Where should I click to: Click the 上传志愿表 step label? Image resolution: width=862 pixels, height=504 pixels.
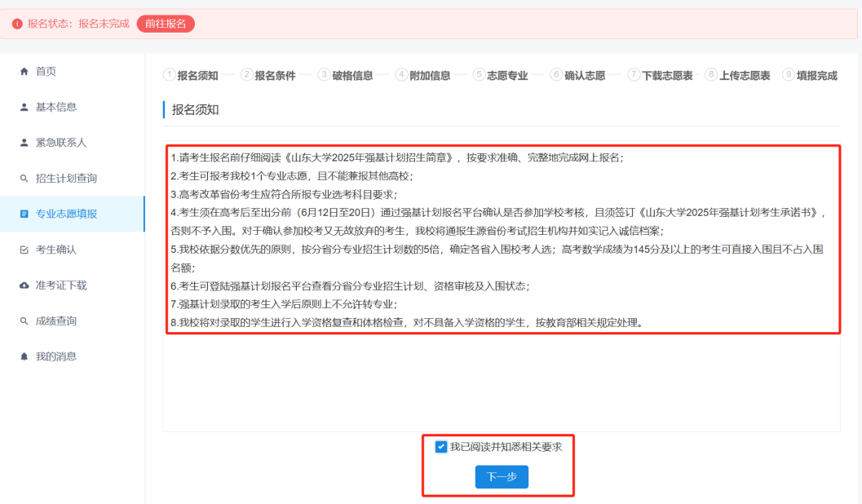[745, 76]
